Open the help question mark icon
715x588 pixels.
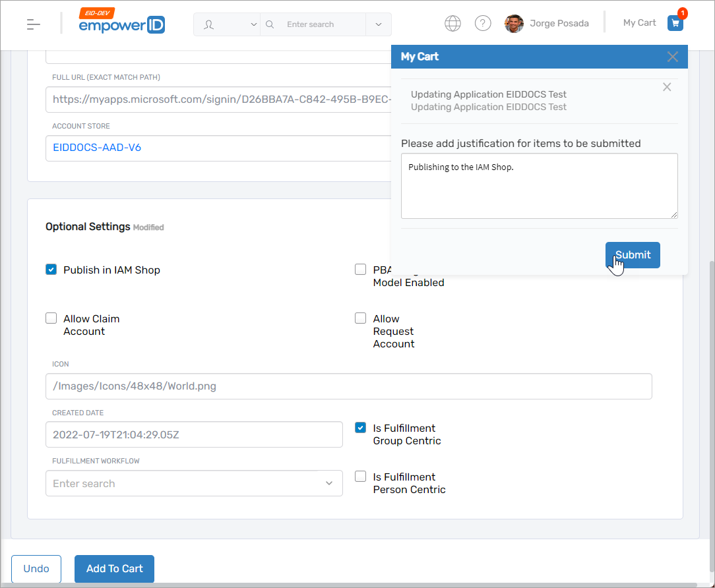(x=483, y=24)
